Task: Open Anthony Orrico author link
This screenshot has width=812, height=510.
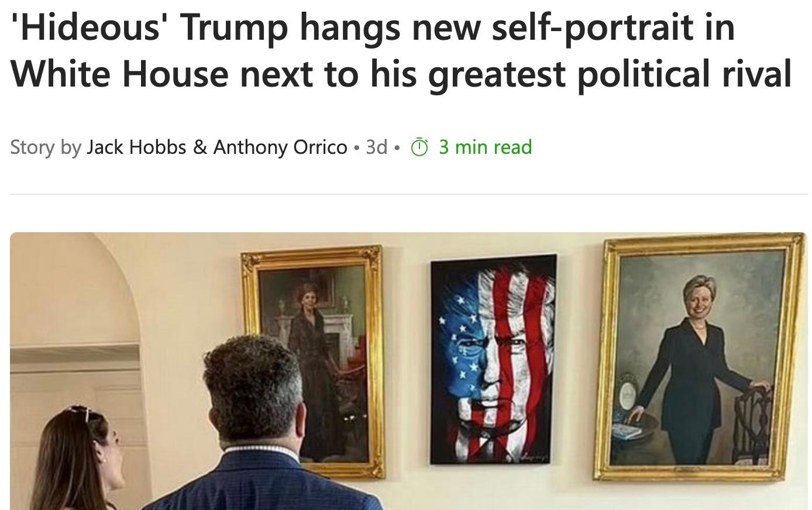Action: (x=280, y=147)
